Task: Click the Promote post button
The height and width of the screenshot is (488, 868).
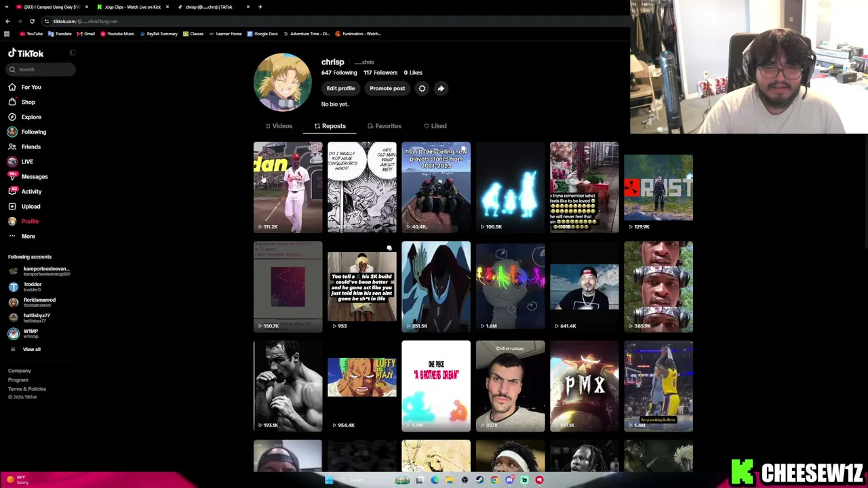Action: (387, 88)
